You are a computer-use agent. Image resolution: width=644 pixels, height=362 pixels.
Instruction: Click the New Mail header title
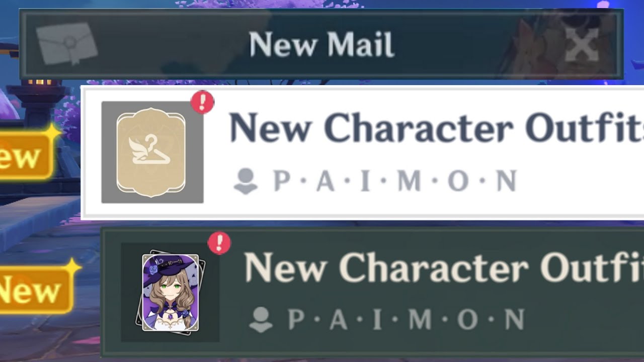click(321, 44)
